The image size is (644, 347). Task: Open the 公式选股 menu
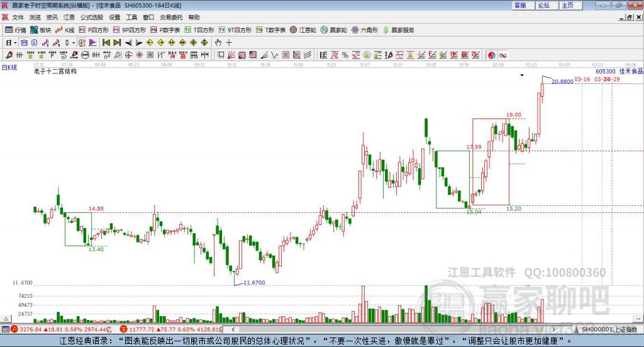(x=92, y=17)
